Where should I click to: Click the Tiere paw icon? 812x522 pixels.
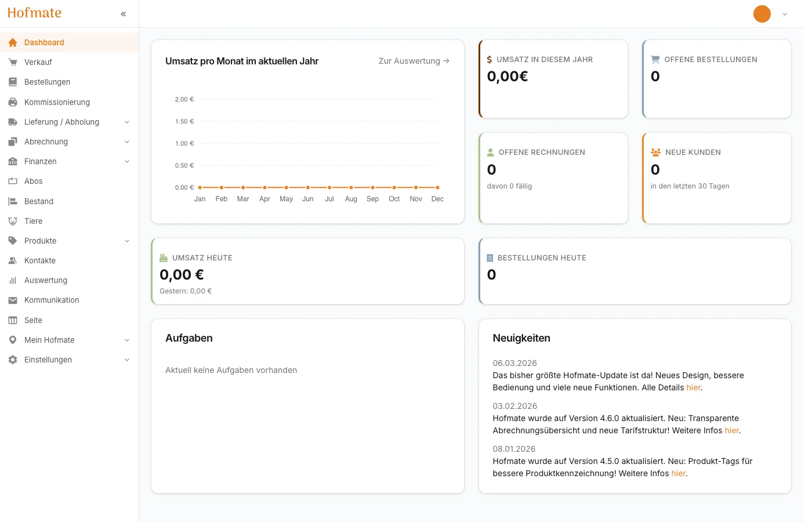pos(12,221)
